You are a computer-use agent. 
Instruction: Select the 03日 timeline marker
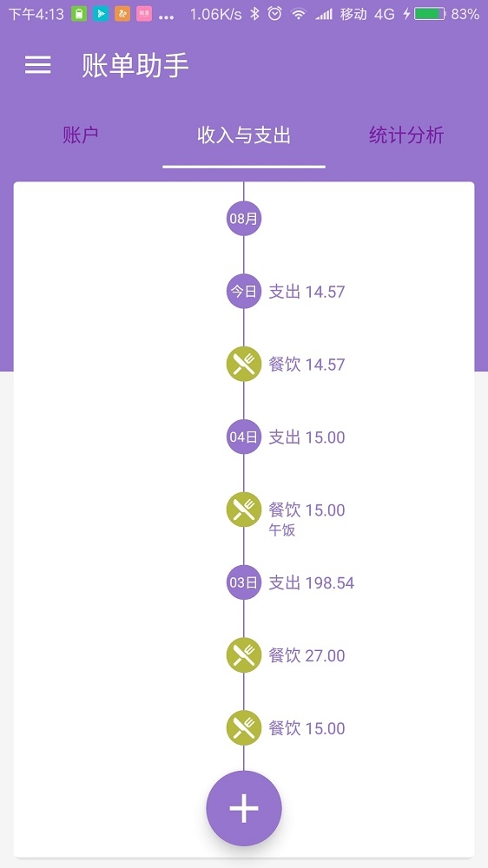(244, 582)
